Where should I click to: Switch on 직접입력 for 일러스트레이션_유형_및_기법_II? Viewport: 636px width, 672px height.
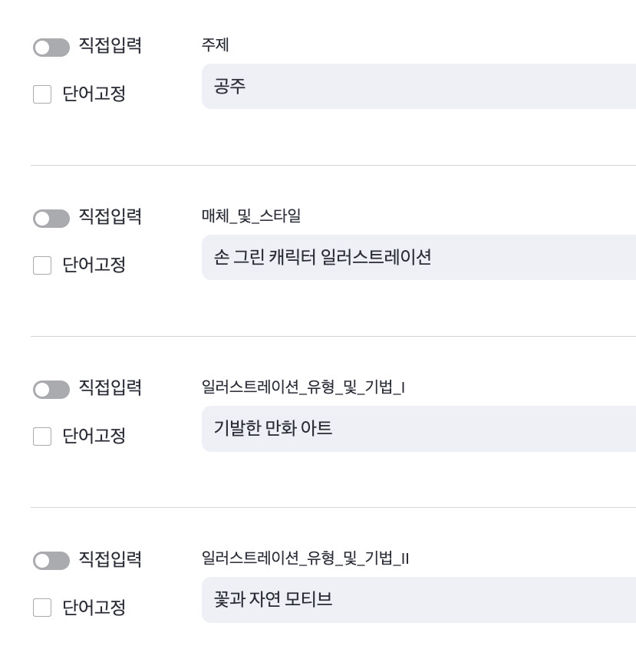point(51,561)
